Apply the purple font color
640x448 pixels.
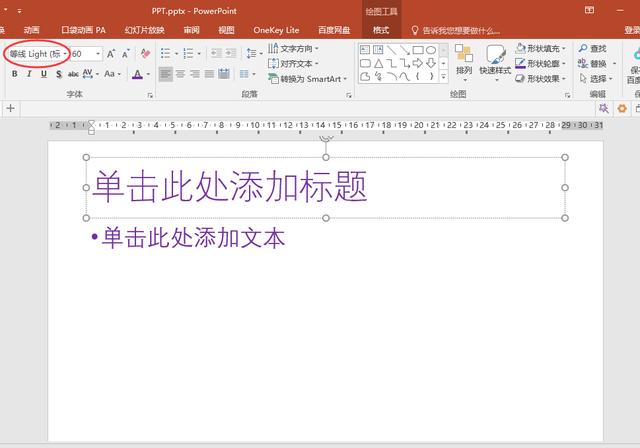[138, 74]
